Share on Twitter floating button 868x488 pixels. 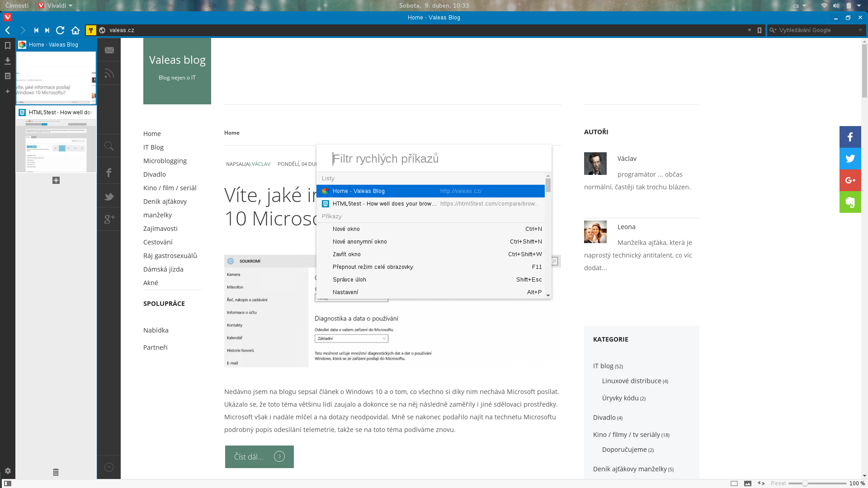(850, 159)
